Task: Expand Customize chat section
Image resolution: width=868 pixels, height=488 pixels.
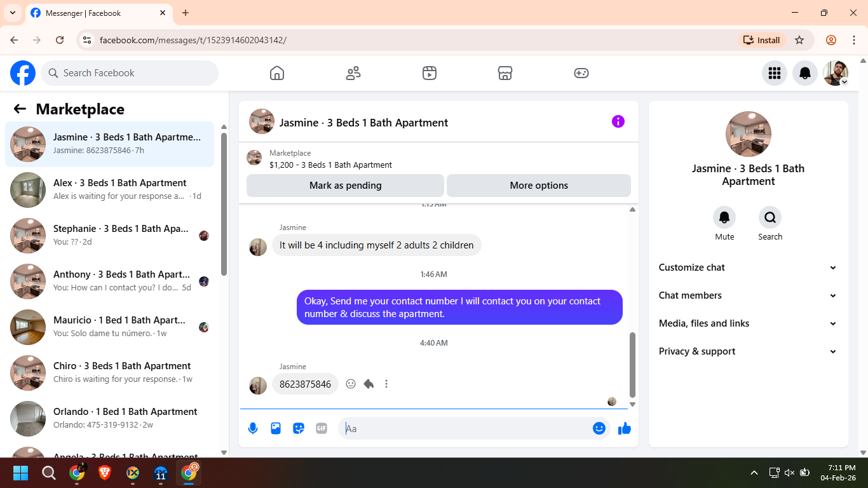Action: [x=748, y=268]
